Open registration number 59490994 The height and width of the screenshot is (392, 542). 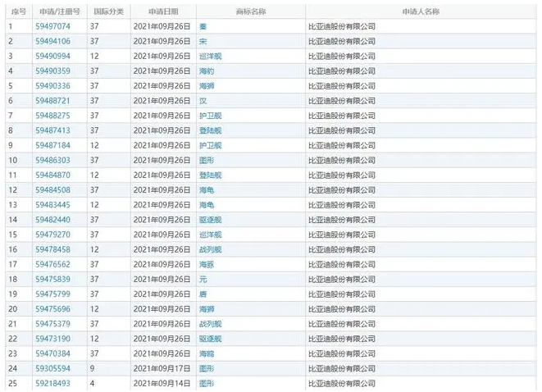coord(52,56)
